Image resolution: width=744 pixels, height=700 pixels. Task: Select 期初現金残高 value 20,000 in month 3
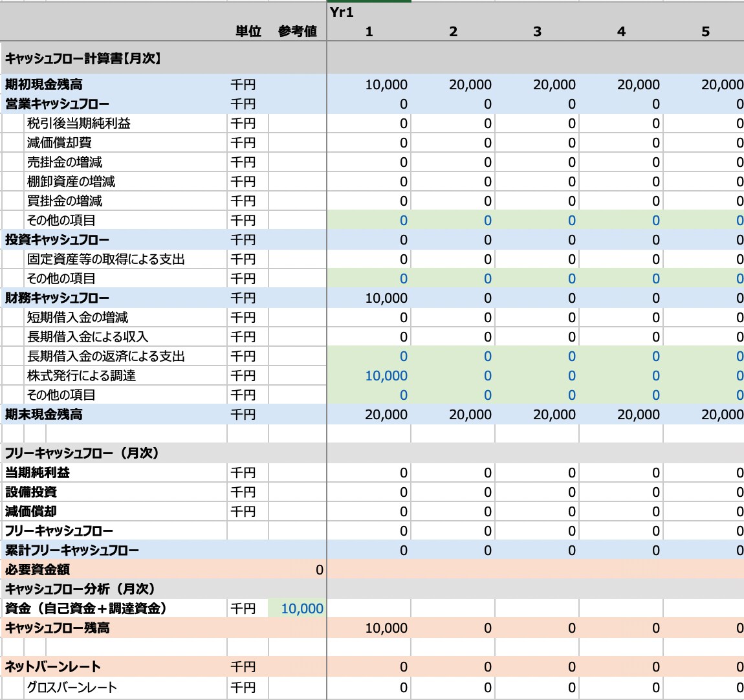[x=554, y=85]
